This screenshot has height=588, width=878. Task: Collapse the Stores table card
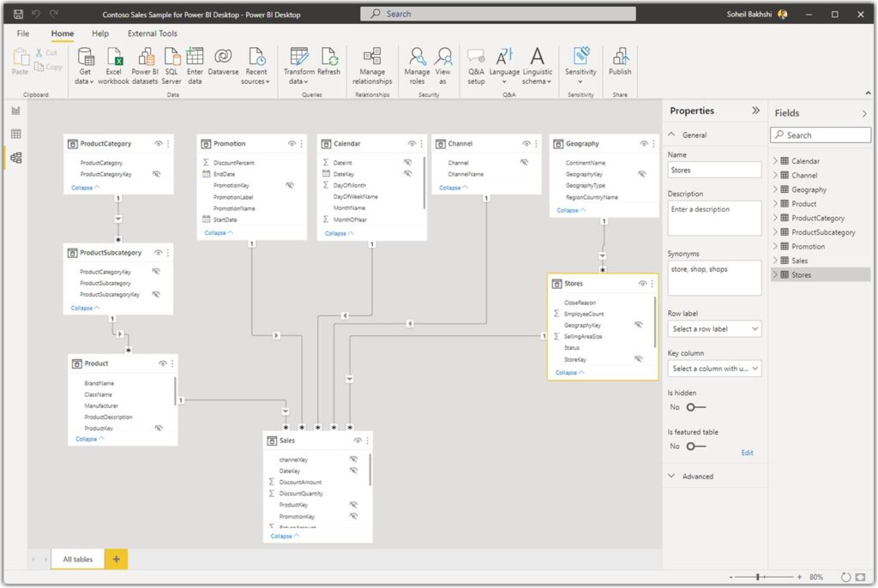pos(569,372)
